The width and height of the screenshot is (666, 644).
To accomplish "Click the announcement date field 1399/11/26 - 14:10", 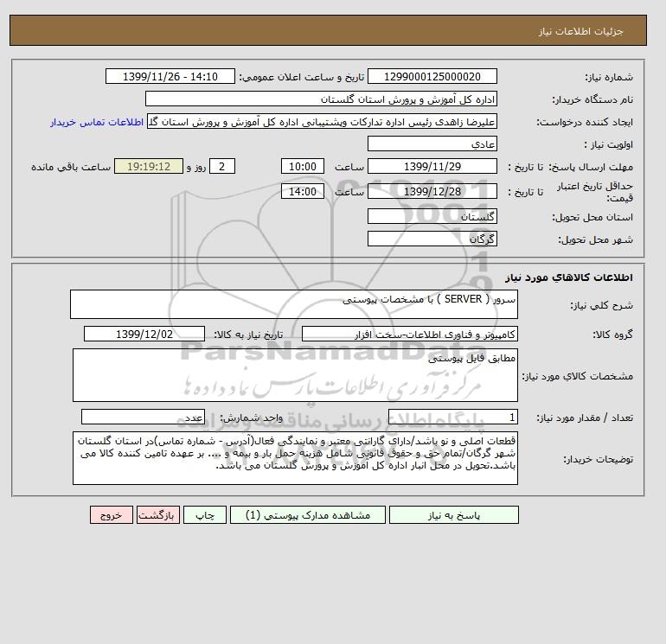I will pyautogui.click(x=170, y=76).
